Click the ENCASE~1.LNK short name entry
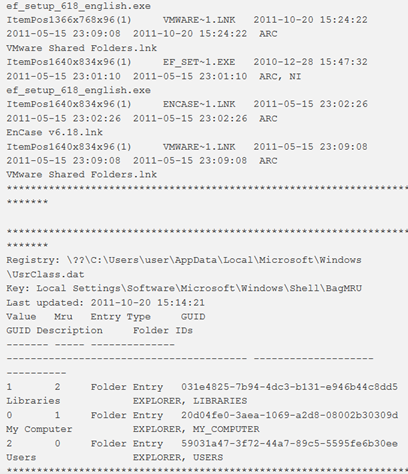Viewport: 408px width, 474px height. tap(199, 104)
